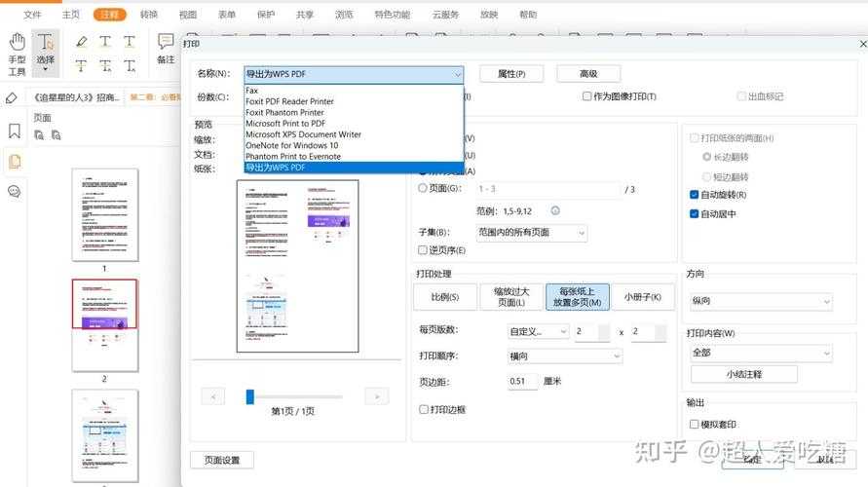
Task: Open the 每页版数 自定义 dropdown
Action: (x=538, y=331)
